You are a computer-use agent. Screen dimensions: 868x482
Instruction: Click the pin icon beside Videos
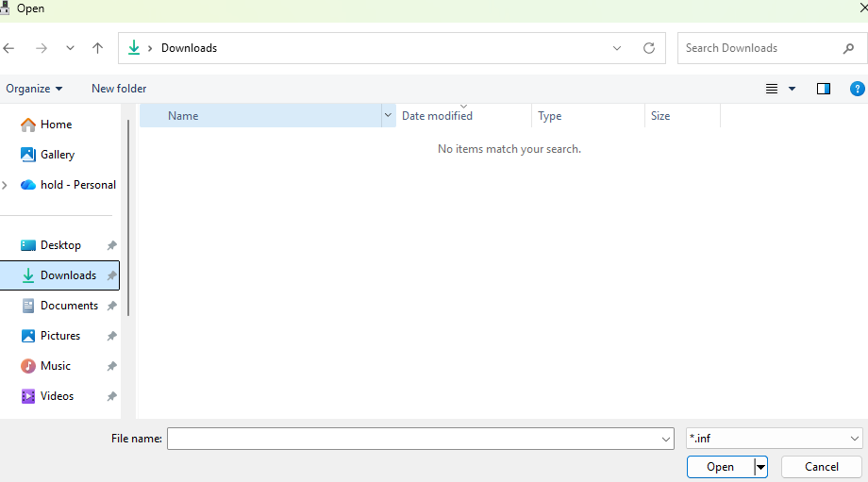112,396
